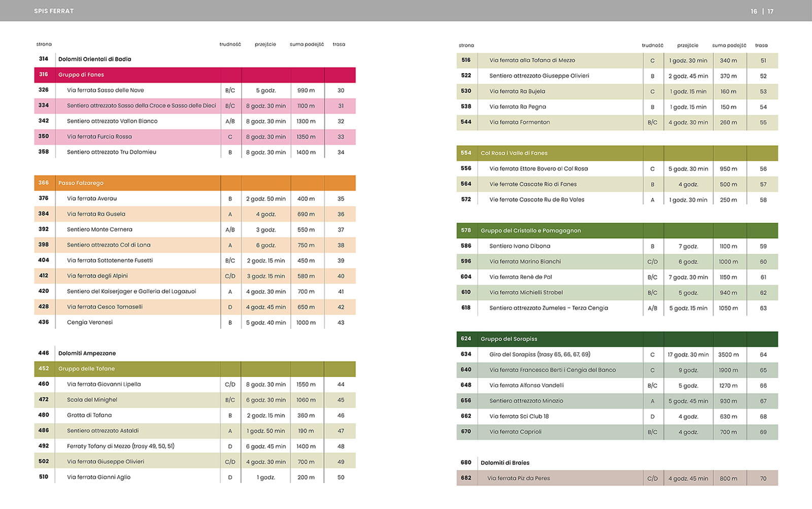Screen dimensions: 812x509
Task: Click the "Gruppo delle Tofane" section heading
Action: point(86,368)
